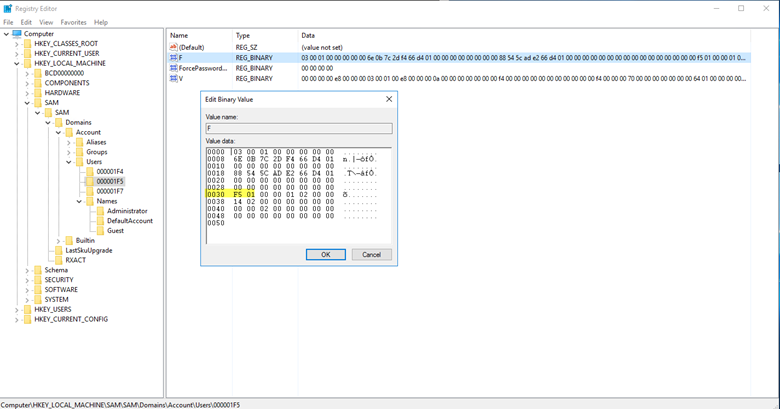The width and height of the screenshot is (780, 409).
Task: Click the 14 byte at offset 0038
Action: [238, 202]
